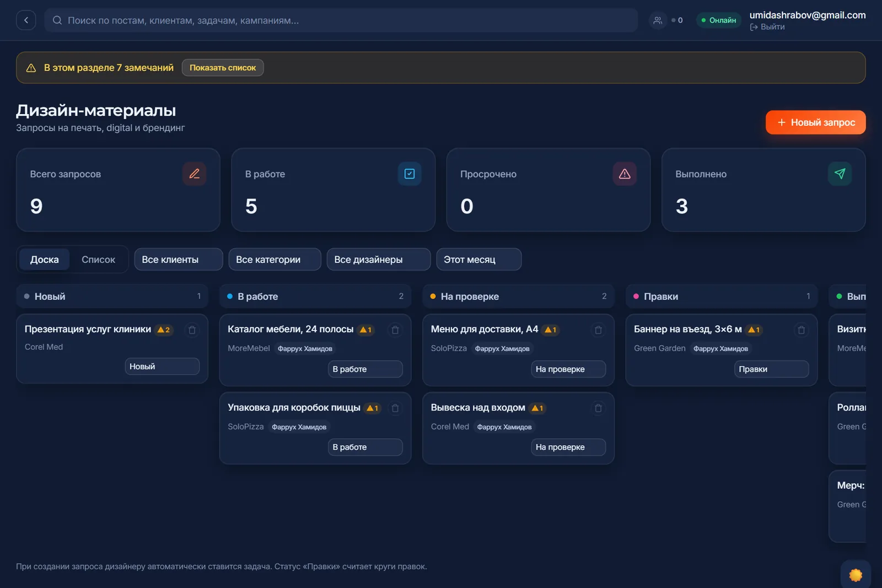Click the Правки column header
882x588 pixels.
722,296
